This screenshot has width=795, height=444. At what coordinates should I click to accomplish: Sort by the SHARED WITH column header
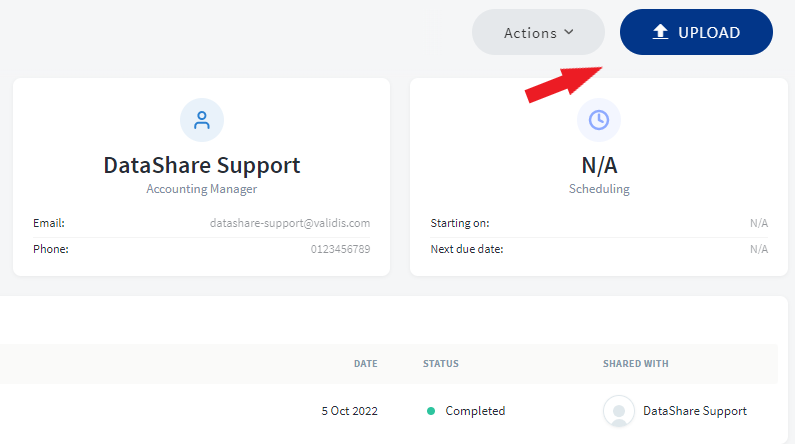coord(635,363)
